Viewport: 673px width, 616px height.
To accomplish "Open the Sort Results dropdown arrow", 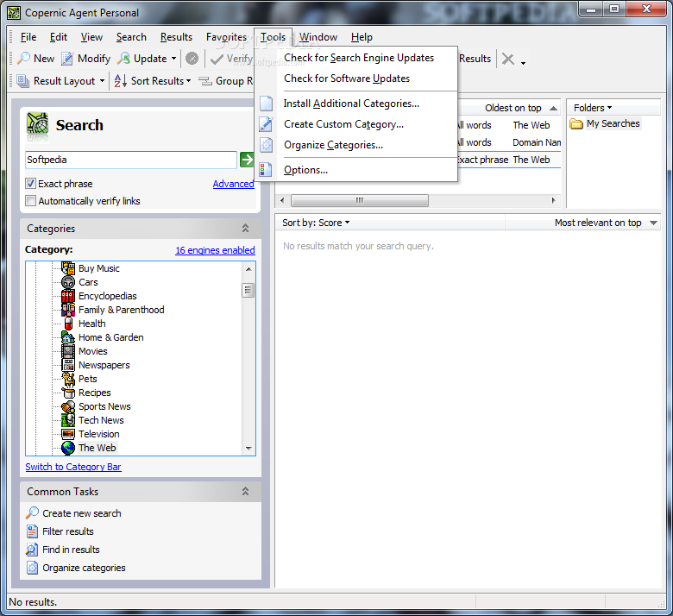I will [x=188, y=81].
